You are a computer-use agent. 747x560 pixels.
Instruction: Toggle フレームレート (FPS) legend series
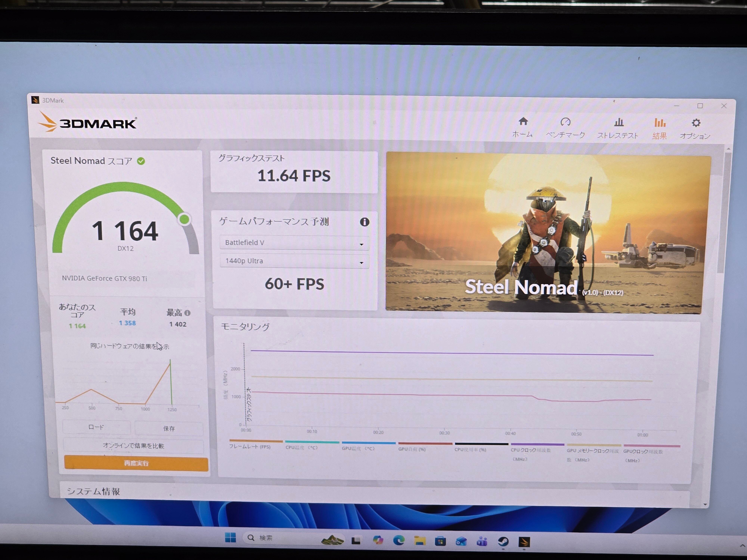[250, 447]
